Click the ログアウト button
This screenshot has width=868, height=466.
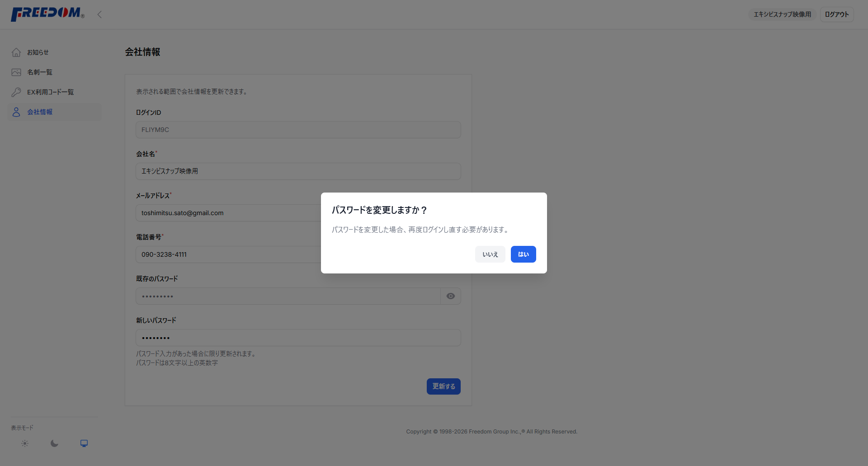pos(837,14)
